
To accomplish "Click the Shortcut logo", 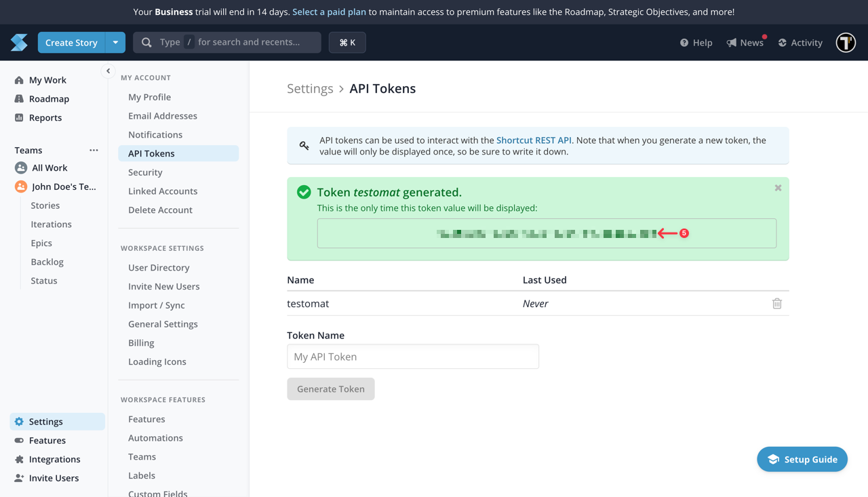I will (x=18, y=42).
